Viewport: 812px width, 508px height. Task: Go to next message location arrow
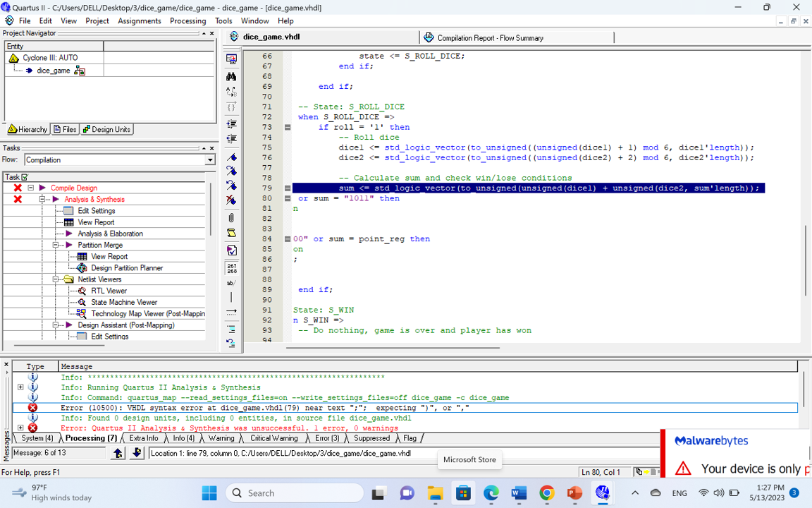[137, 453]
